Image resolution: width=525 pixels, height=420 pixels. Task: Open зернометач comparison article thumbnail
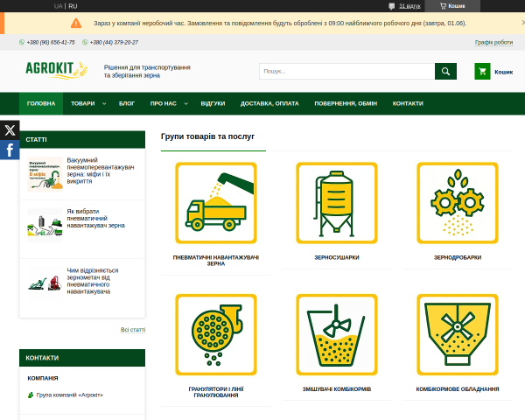pyautogui.click(x=45, y=283)
